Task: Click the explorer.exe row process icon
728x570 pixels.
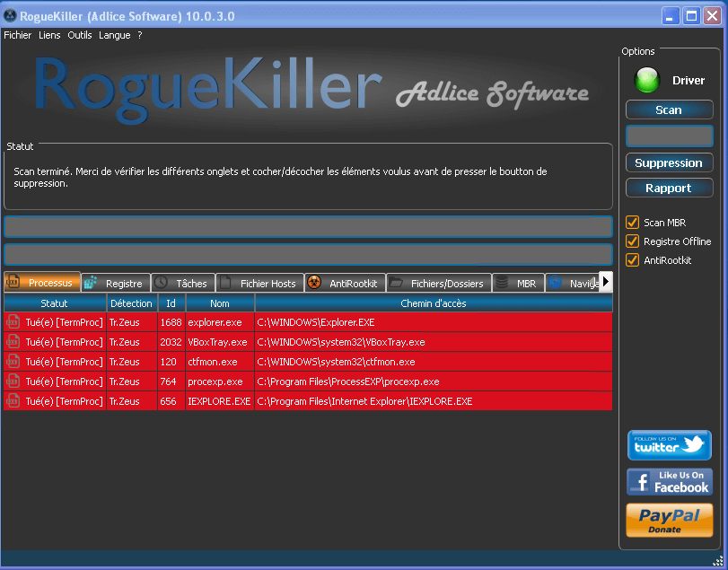Action: [13, 321]
